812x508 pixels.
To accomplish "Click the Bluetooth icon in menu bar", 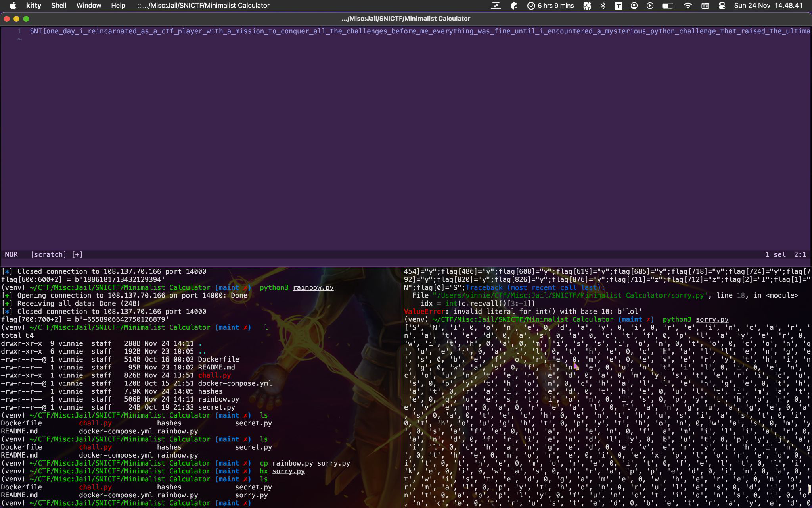I will pos(603,6).
